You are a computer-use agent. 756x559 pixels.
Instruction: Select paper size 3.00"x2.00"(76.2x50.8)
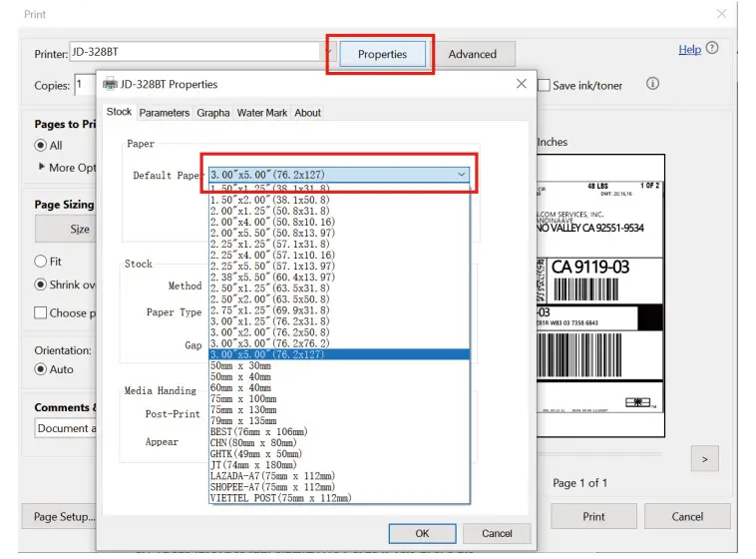click(x=339, y=332)
